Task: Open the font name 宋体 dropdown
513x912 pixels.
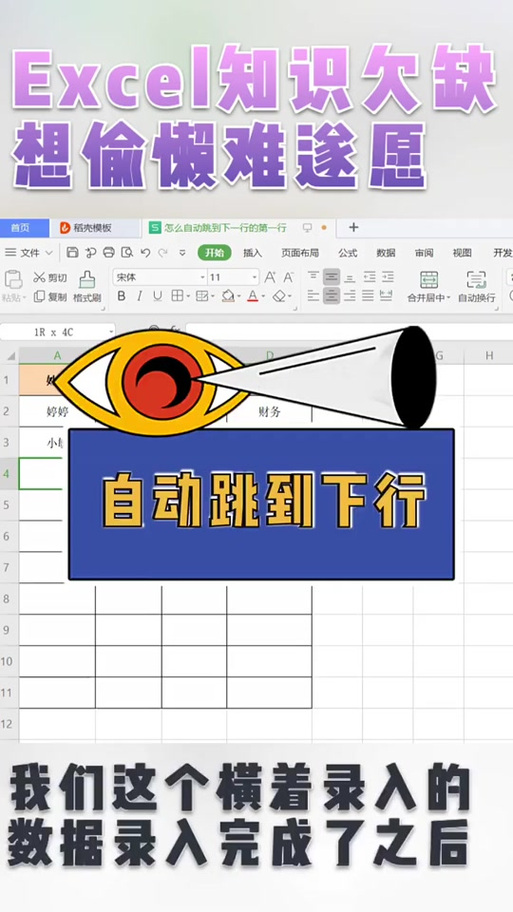Action: coord(202,277)
